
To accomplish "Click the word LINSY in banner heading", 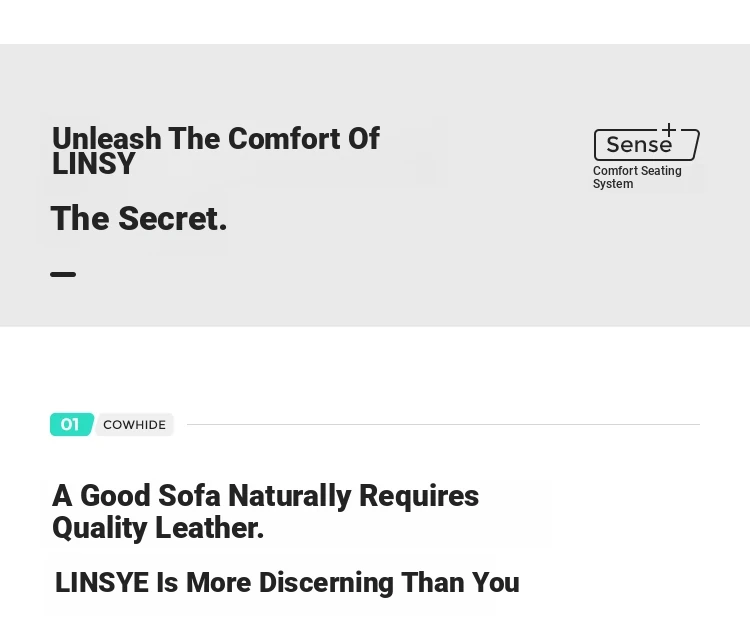I will [x=94, y=164].
